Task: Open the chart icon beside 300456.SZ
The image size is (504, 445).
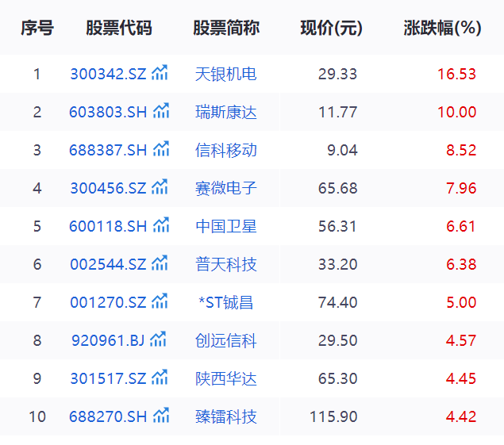Action: [160, 188]
